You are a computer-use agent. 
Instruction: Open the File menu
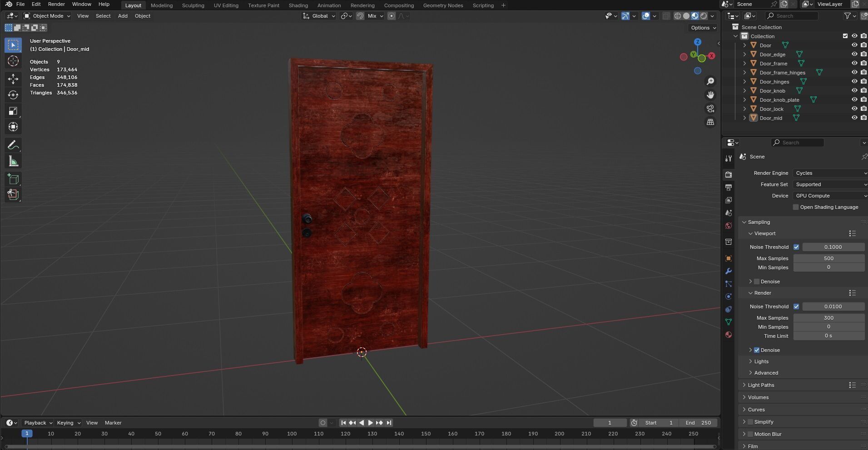(x=20, y=4)
